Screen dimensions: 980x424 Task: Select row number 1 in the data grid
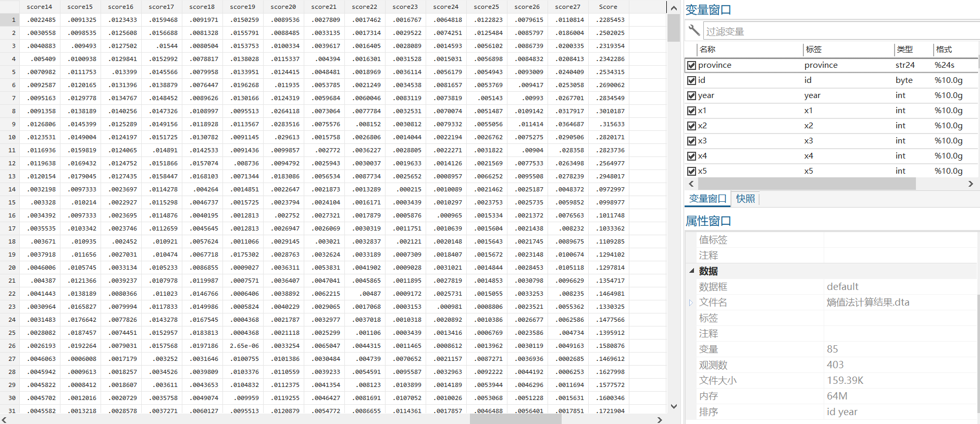(x=10, y=20)
